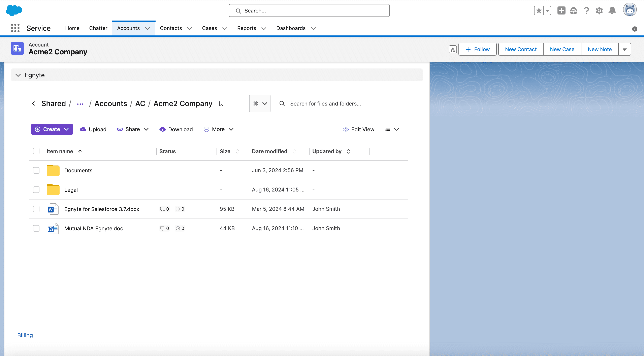Viewport: 644px width, 356px height.
Task: Go to the Home tab
Action: [x=72, y=28]
